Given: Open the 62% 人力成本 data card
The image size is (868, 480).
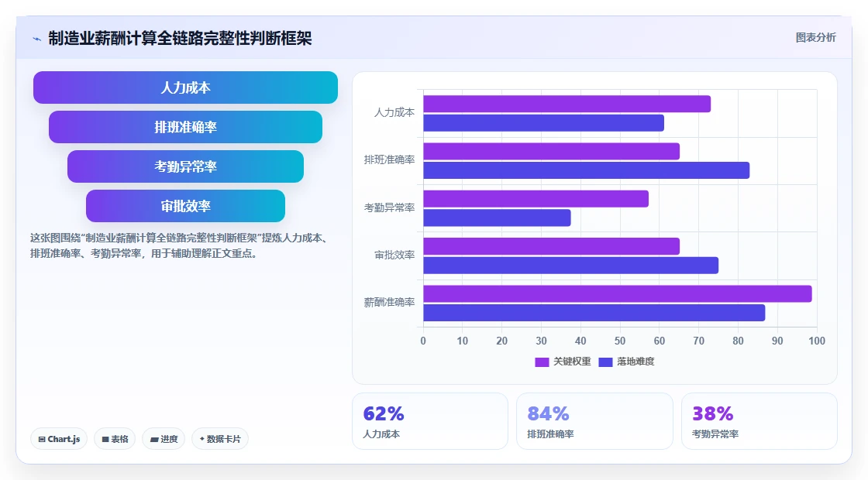Looking at the screenshot, I should [430, 421].
